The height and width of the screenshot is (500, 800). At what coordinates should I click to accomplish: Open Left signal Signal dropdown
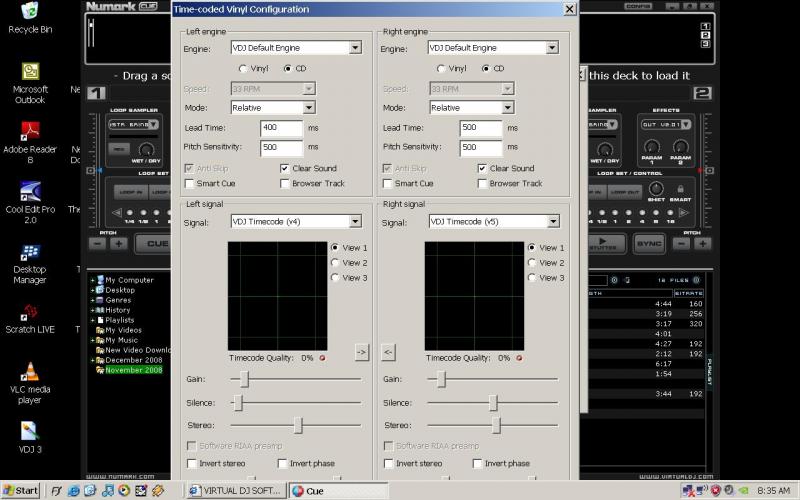355,221
